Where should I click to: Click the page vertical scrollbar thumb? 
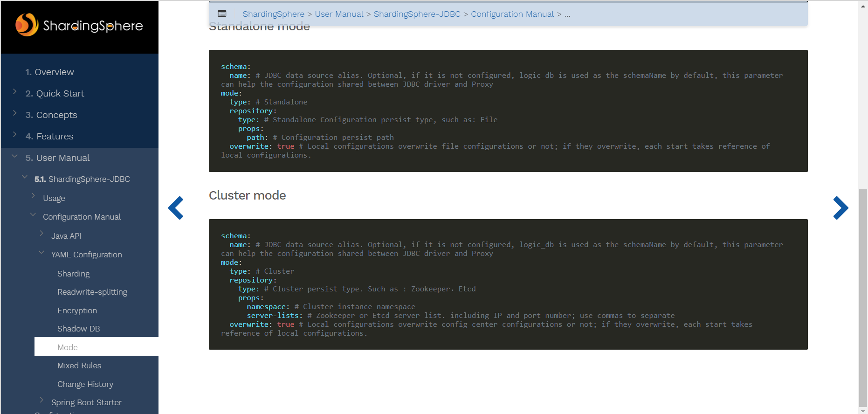pyautogui.click(x=863, y=298)
